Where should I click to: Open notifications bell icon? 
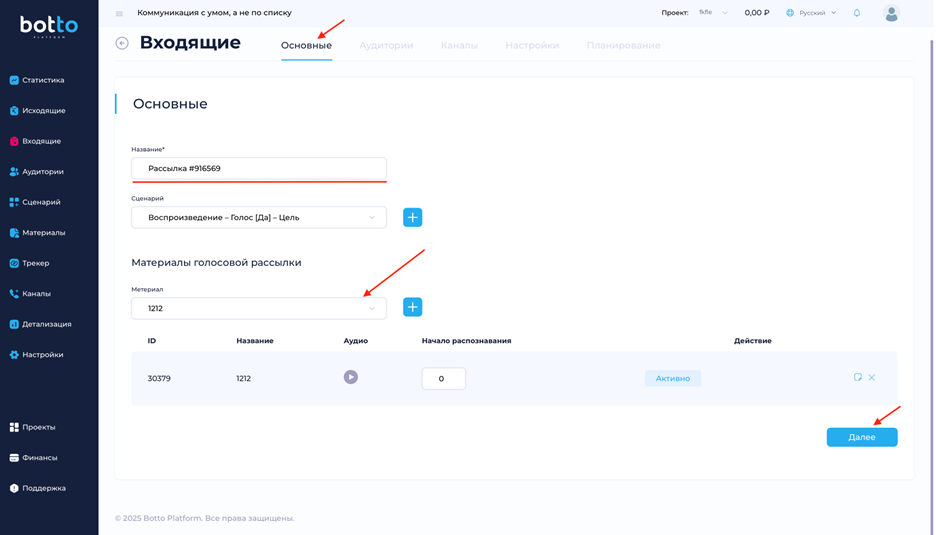pyautogui.click(x=856, y=13)
